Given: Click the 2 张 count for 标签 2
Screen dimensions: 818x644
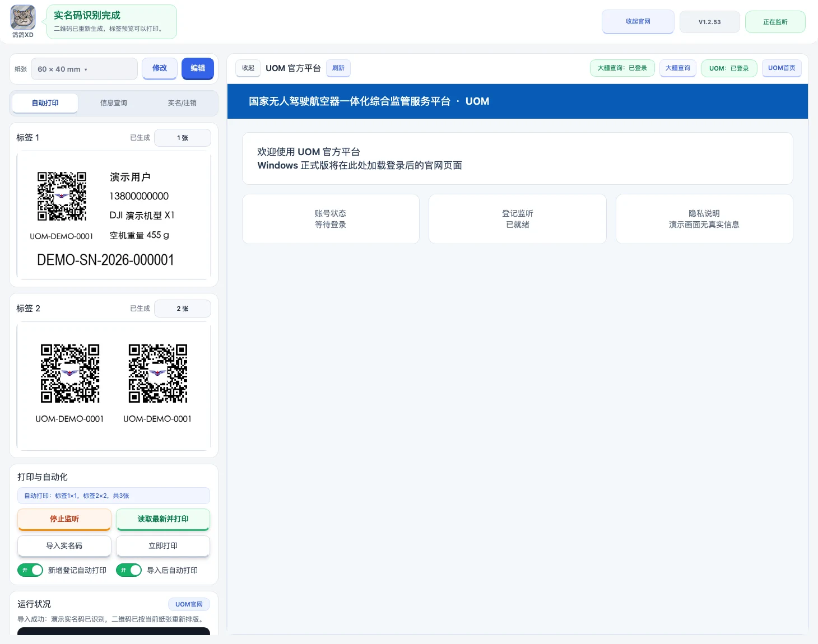Looking at the screenshot, I should click(183, 309).
